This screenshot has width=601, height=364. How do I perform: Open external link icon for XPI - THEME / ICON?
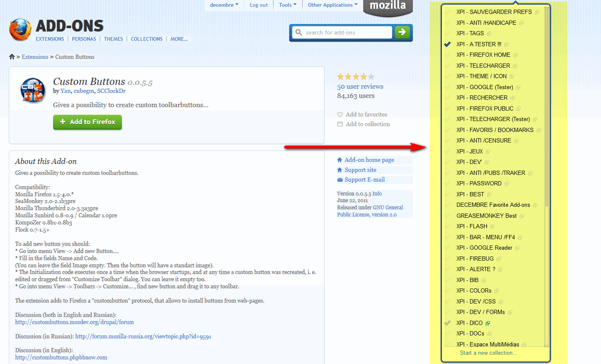coord(512,76)
